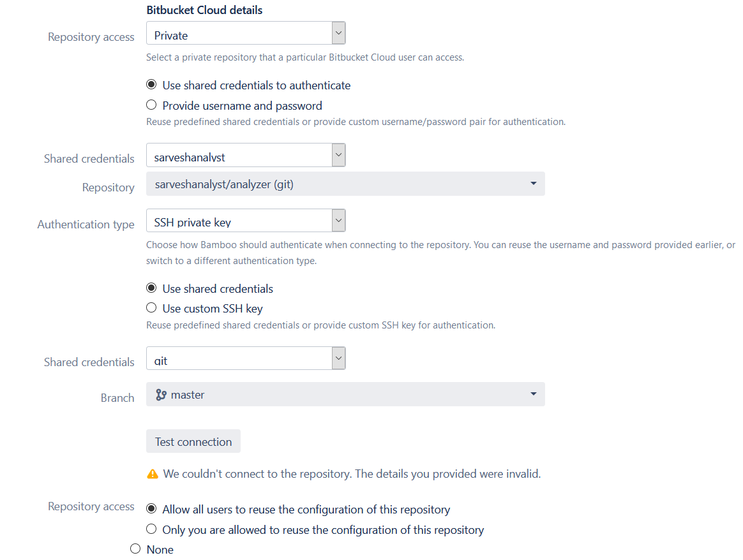Viewport: 743px width, 560px height.
Task: Open the git shared credentials dropdown
Action: coord(246,358)
